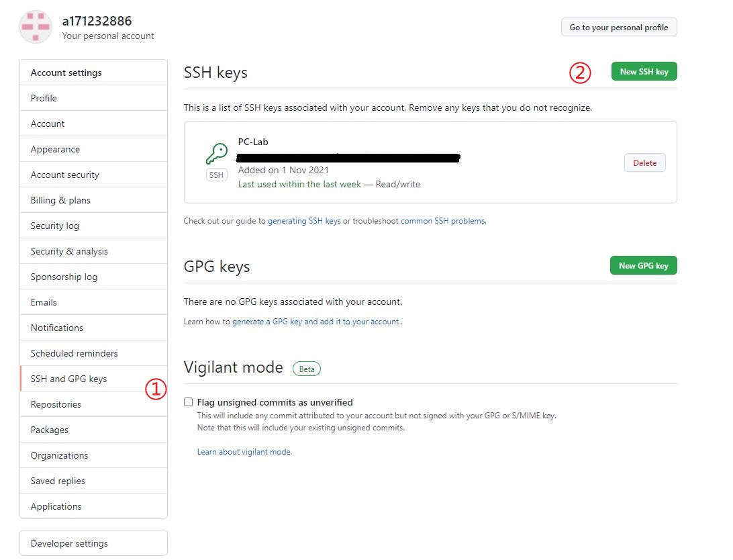
Task: Open Repositories settings in sidebar
Action: 93,404
